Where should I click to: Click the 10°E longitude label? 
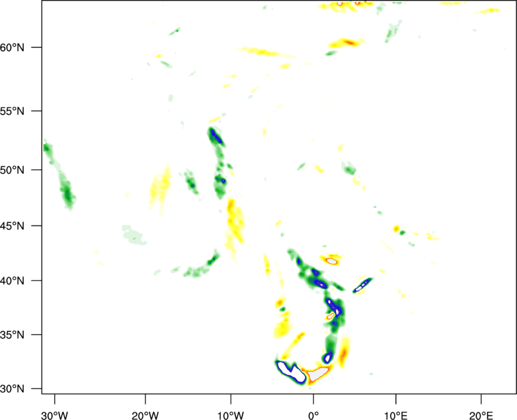coord(396,415)
